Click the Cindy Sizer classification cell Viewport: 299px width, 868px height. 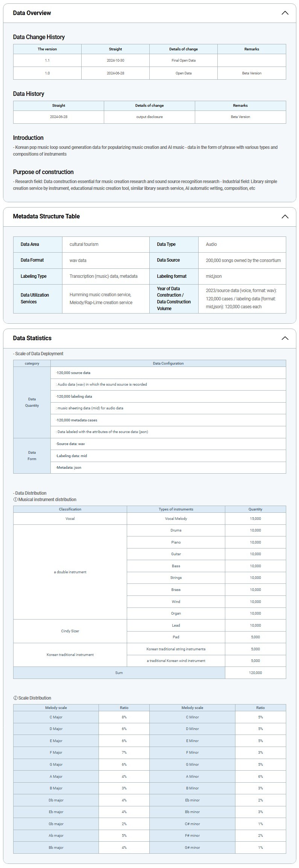[70, 631]
